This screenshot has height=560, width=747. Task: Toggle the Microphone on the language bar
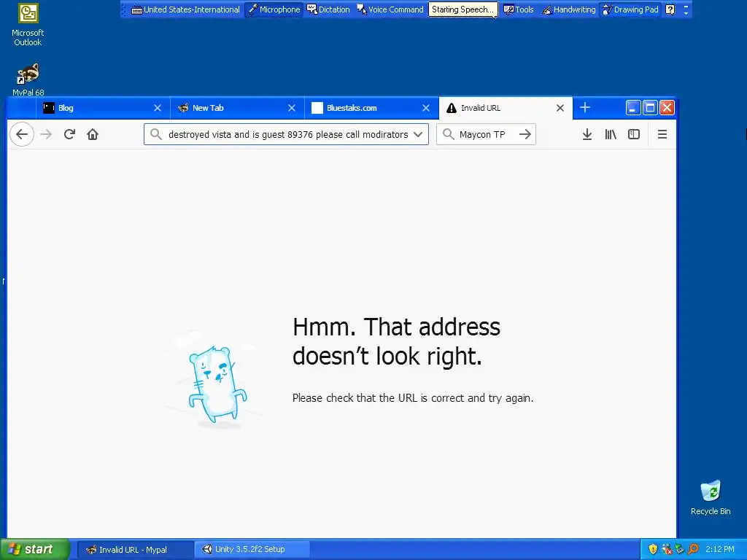[274, 9]
